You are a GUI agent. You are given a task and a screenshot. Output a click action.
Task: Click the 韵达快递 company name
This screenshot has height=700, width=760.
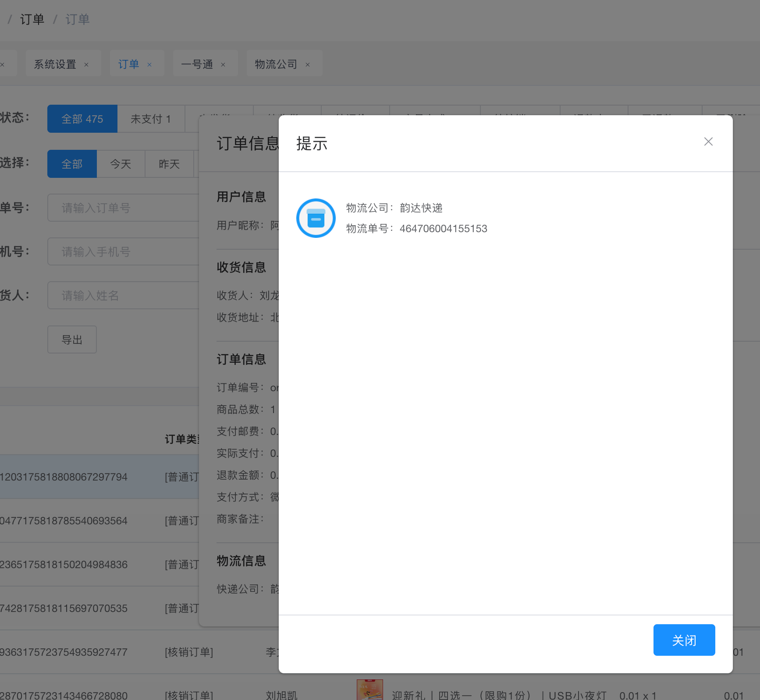pyautogui.click(x=421, y=208)
